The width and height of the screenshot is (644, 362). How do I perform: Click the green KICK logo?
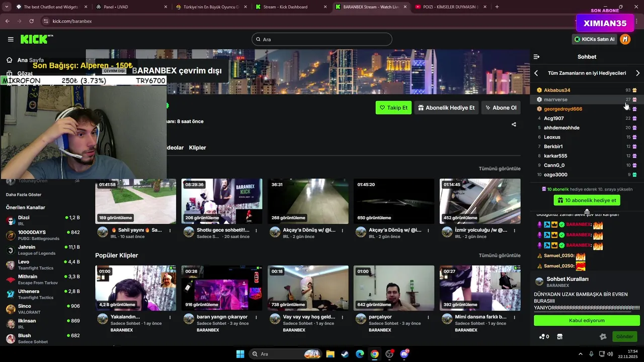pos(36,39)
